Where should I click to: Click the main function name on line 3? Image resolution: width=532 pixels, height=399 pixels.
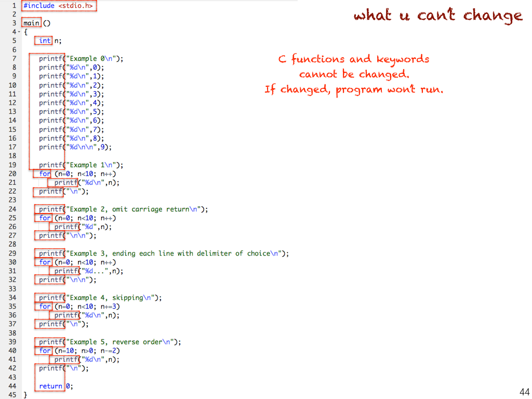point(31,23)
